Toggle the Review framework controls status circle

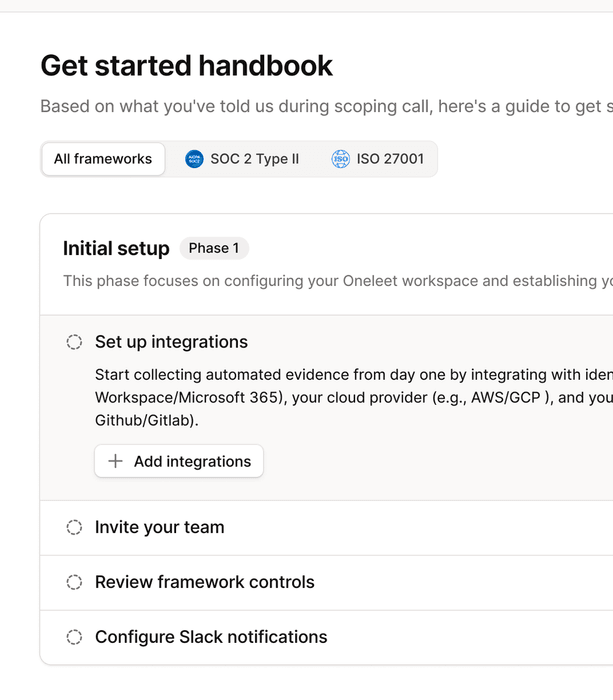(x=74, y=582)
